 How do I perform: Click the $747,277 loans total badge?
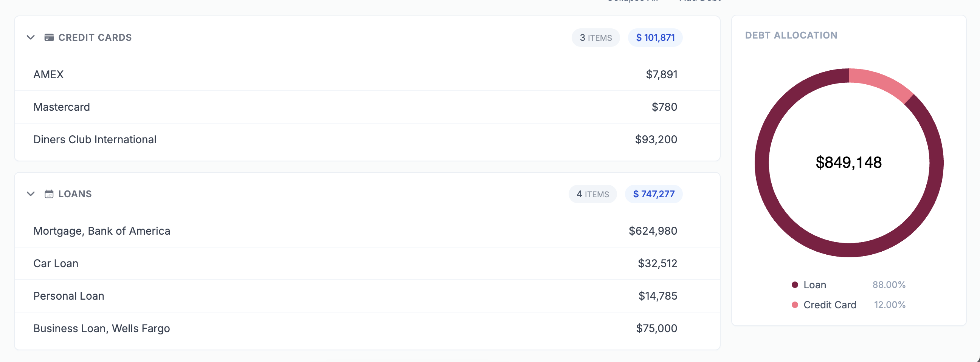tap(654, 194)
